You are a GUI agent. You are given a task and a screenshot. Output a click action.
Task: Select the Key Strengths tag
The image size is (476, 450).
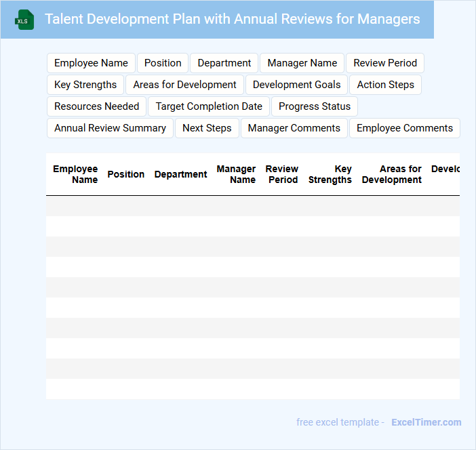pyautogui.click(x=85, y=85)
